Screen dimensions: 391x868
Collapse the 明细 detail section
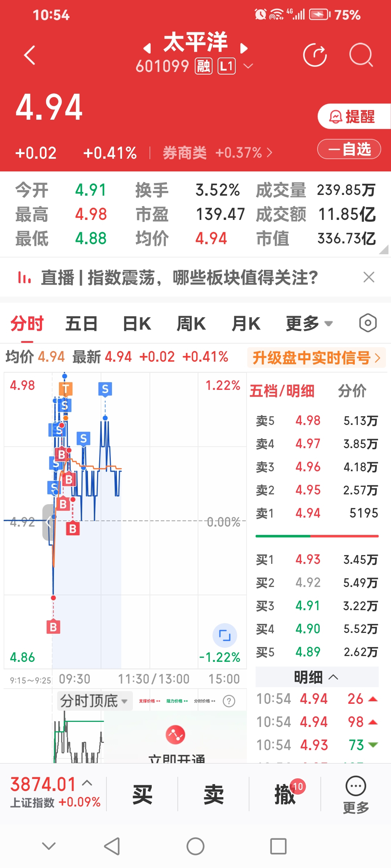(317, 677)
